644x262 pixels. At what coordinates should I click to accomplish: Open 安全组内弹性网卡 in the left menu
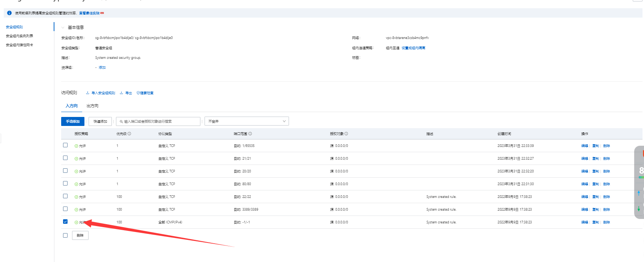[20, 45]
